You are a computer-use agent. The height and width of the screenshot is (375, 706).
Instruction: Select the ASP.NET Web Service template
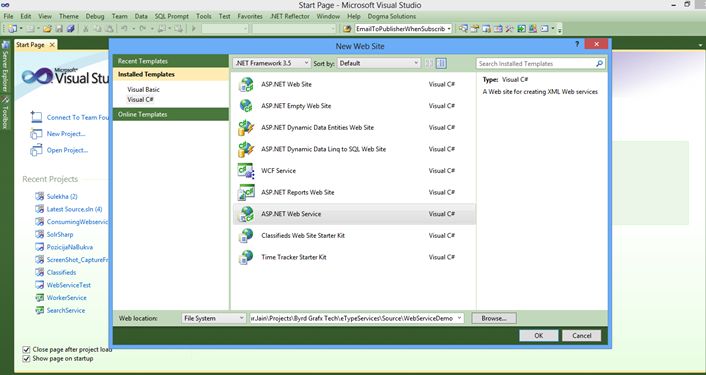354,214
